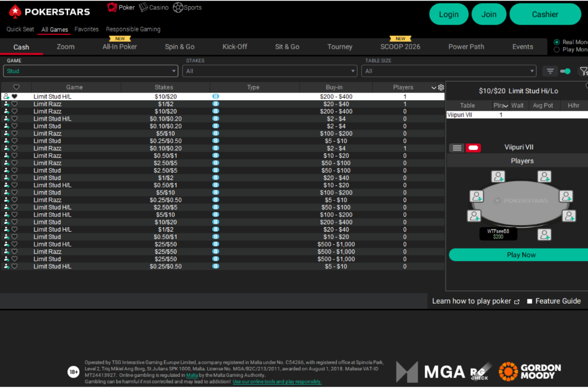The image size is (588, 390).
Task: Click chevron beside Players column header
Action: pos(434,88)
